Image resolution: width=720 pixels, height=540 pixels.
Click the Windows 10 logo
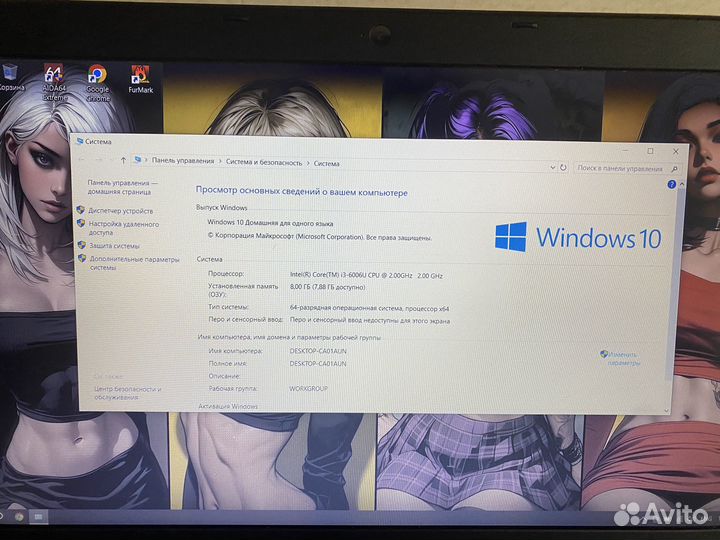pyautogui.click(x=578, y=237)
